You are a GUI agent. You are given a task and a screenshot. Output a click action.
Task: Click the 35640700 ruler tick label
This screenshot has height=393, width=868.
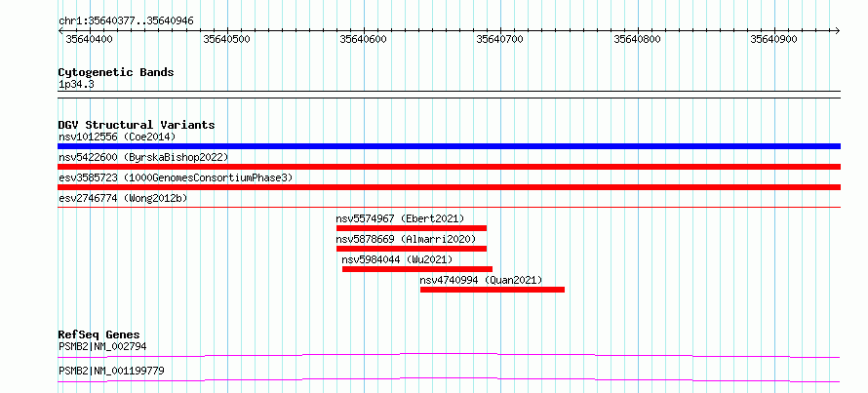(499, 39)
